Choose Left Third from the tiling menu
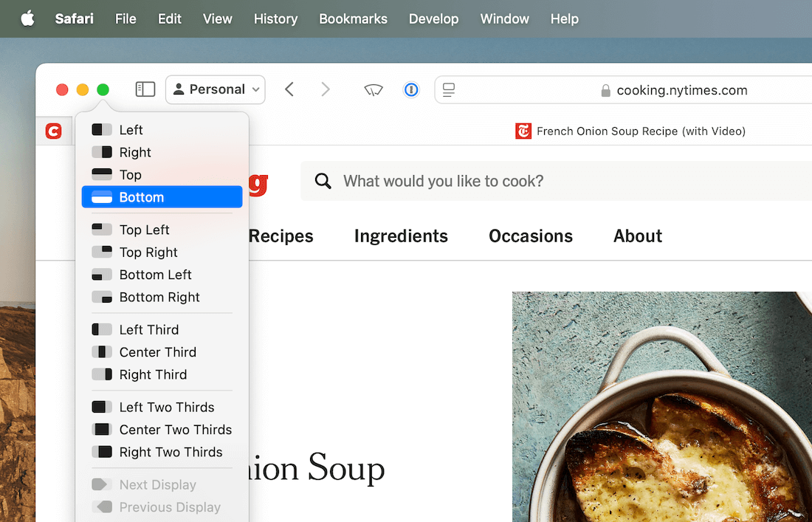This screenshot has height=522, width=812. coord(148,329)
